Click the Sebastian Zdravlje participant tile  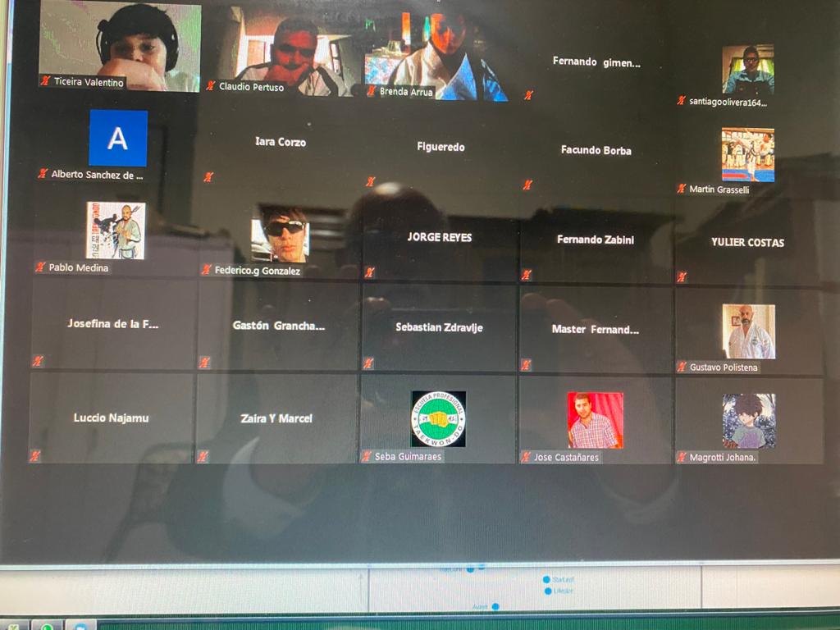click(x=439, y=328)
